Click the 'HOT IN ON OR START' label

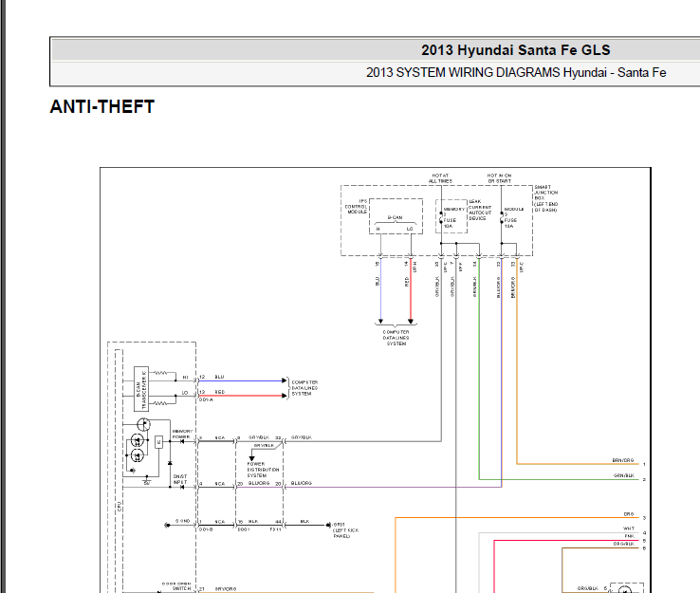coord(500,178)
